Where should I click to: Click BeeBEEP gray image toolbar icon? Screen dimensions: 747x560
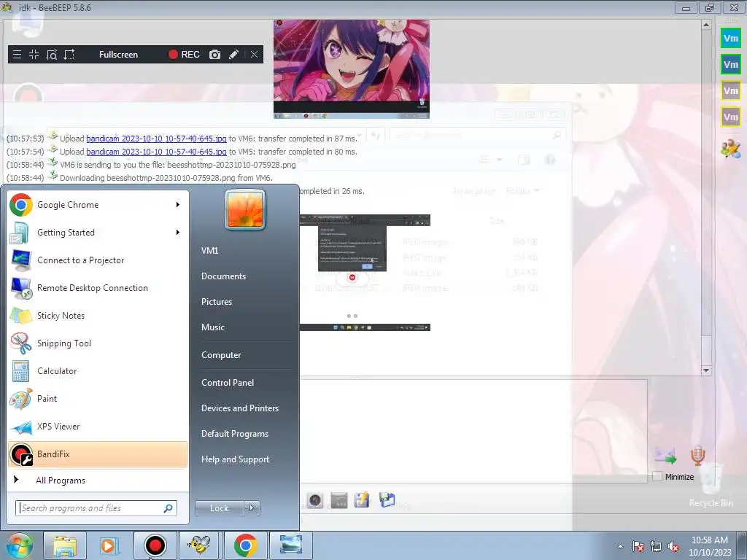pos(338,500)
